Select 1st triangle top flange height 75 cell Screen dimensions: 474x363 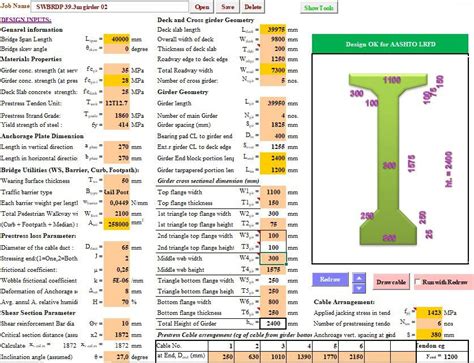273,224
